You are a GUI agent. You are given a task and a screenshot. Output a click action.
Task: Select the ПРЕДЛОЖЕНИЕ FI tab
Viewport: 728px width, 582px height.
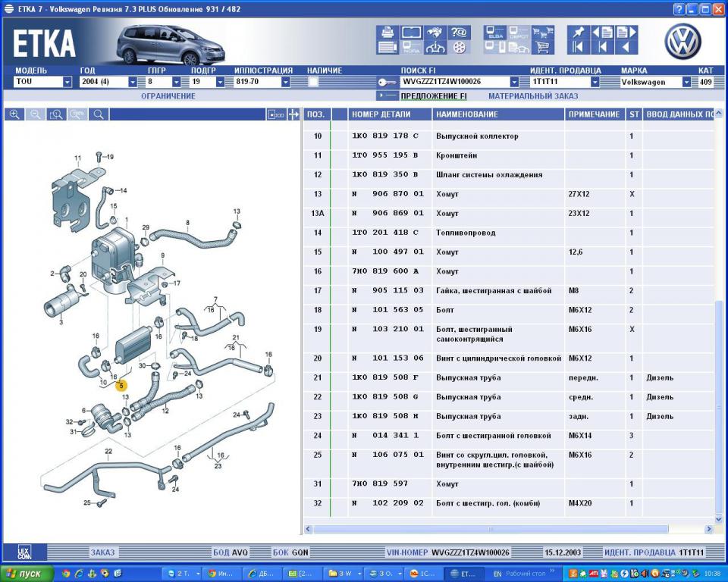click(433, 96)
